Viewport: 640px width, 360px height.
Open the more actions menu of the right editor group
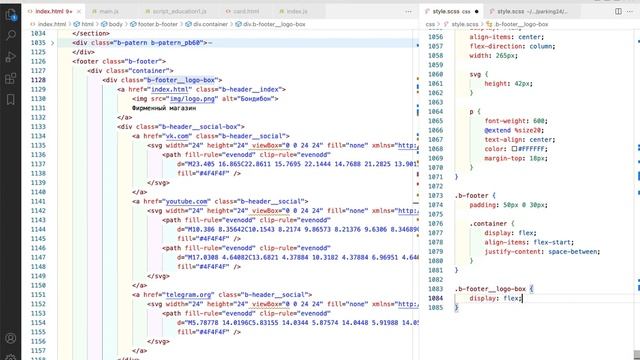pyautogui.click(x=630, y=11)
